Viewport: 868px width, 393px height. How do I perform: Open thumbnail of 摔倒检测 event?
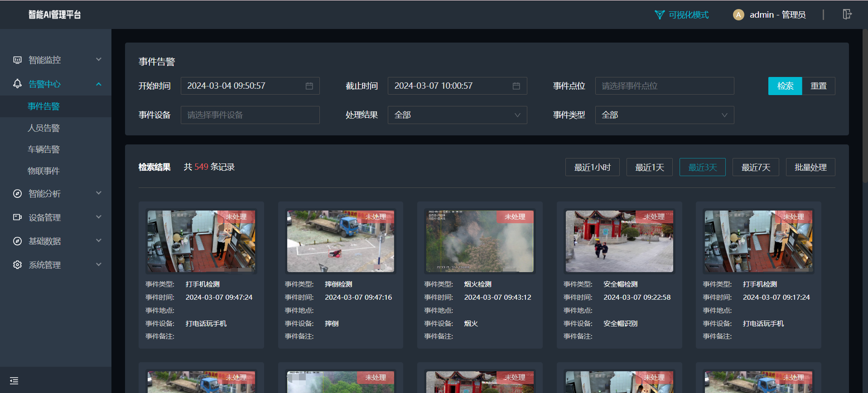341,241
